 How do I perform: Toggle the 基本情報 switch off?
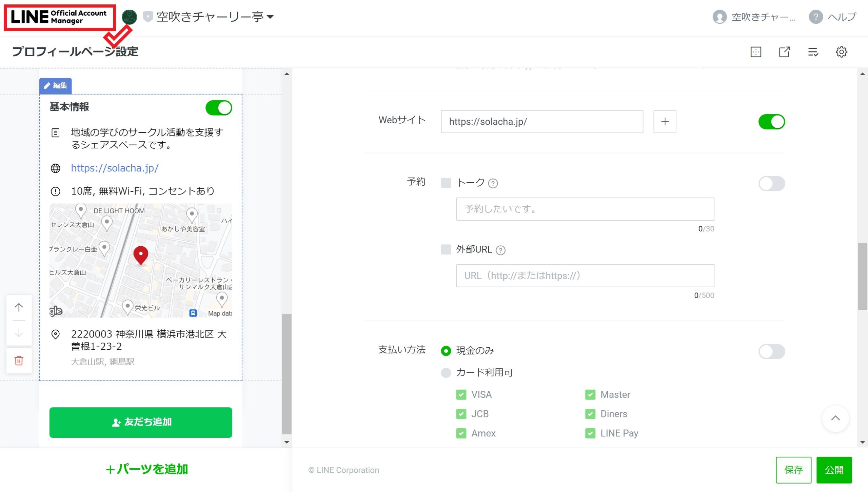tap(219, 108)
